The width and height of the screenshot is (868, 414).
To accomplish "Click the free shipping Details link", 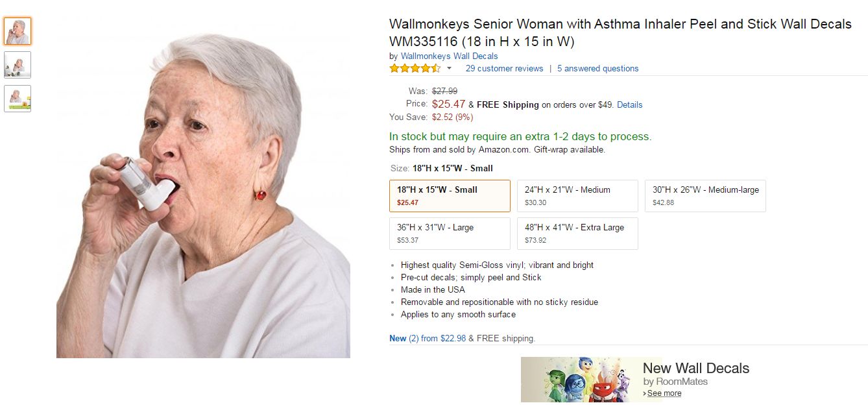I will (x=629, y=104).
